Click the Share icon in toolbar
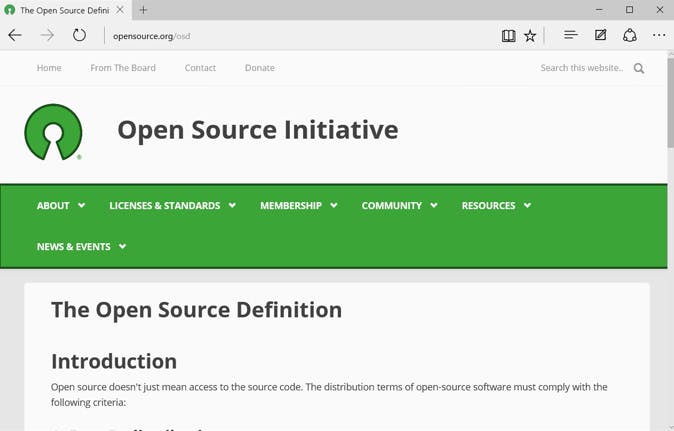Screen dimensions: 674x431 coord(630,35)
